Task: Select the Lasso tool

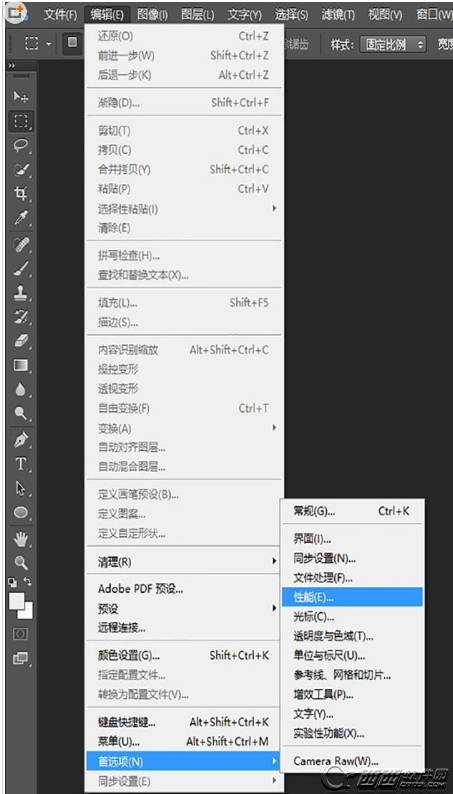Action: pyautogui.click(x=21, y=145)
